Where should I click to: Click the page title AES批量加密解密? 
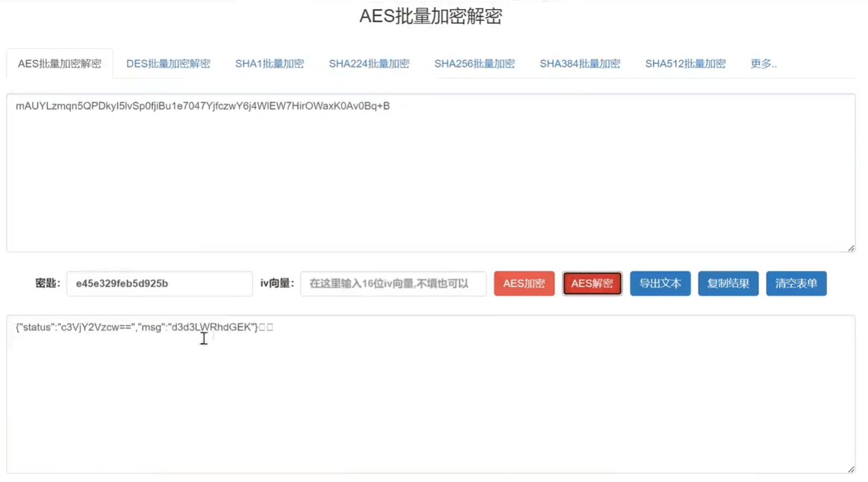pyautogui.click(x=431, y=17)
